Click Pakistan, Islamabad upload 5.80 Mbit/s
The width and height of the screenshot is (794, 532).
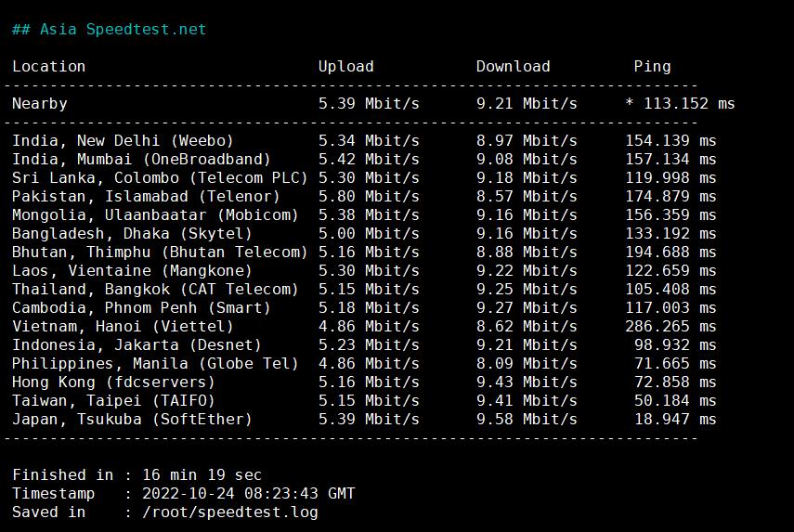369,197
